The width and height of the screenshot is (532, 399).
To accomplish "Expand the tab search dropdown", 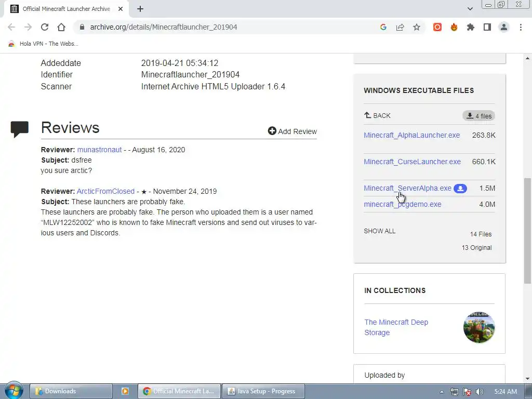I will [470, 9].
